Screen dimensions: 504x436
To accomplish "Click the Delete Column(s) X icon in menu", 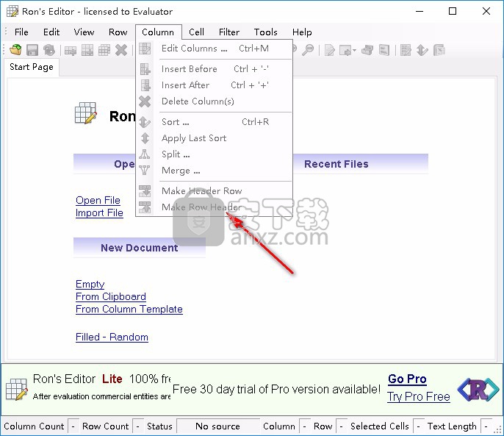I will [x=145, y=101].
